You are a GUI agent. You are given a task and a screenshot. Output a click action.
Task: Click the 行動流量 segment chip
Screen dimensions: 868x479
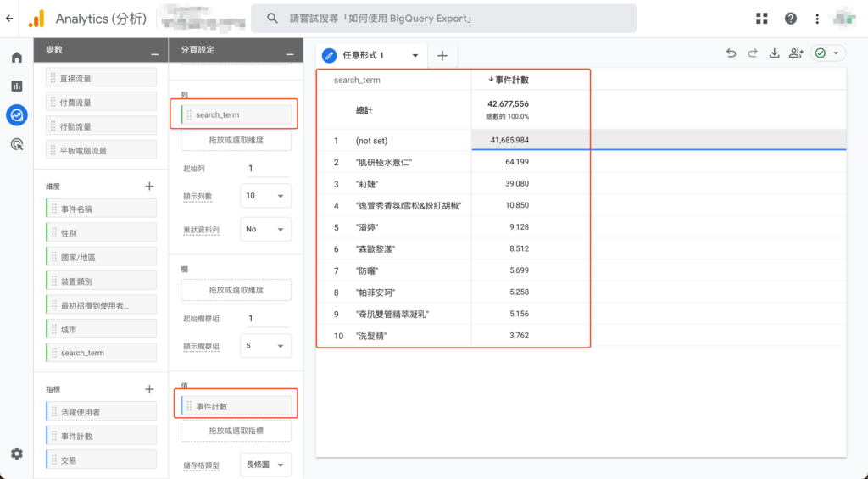(102, 126)
